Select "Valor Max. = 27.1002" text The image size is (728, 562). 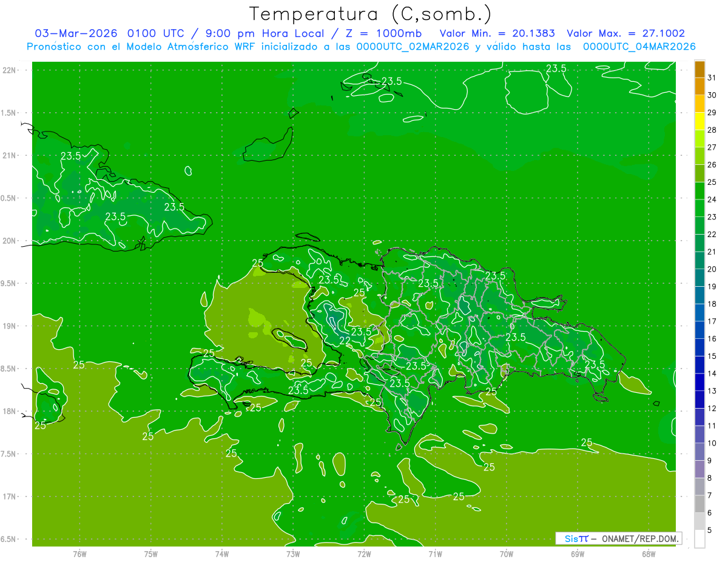(626, 33)
